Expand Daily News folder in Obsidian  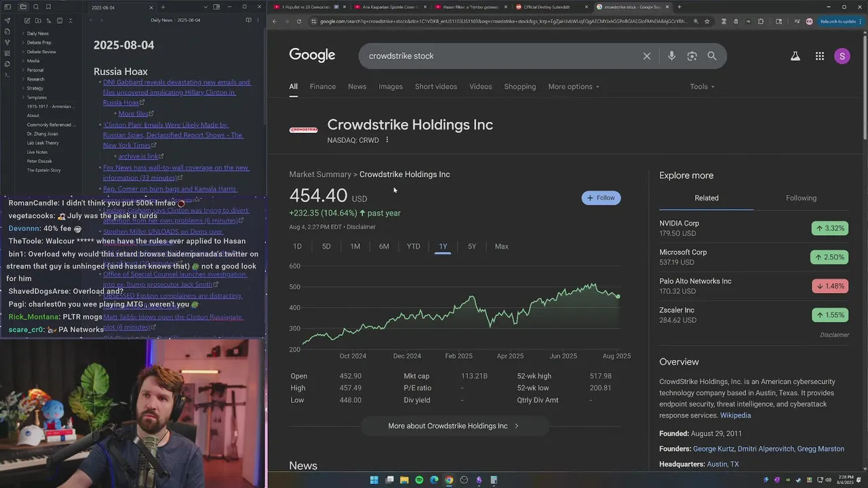[x=37, y=33]
